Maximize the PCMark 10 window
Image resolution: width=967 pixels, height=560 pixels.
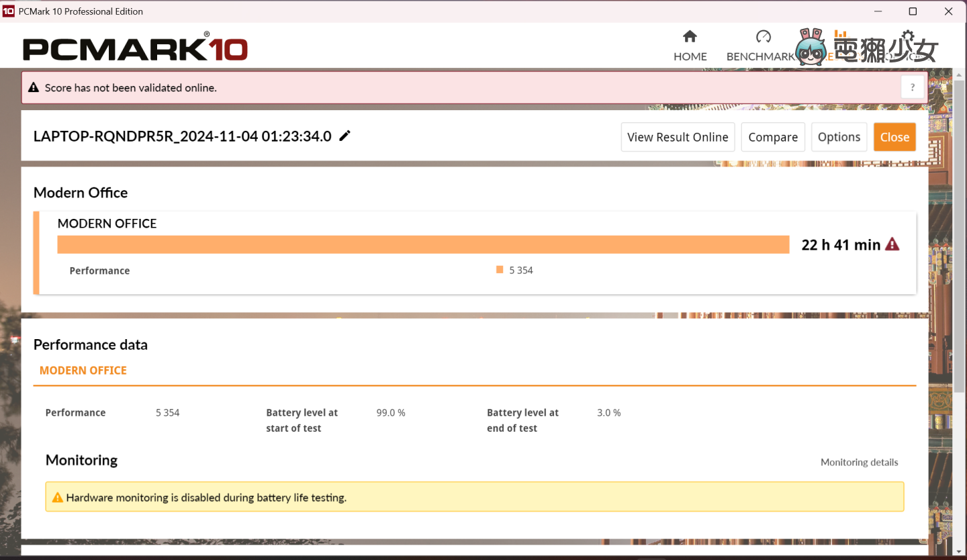point(913,11)
